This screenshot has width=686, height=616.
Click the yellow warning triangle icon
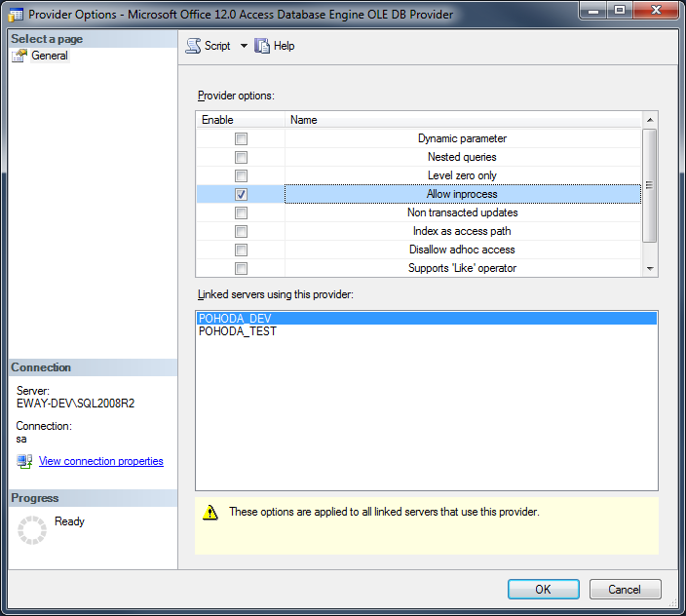pos(210,512)
